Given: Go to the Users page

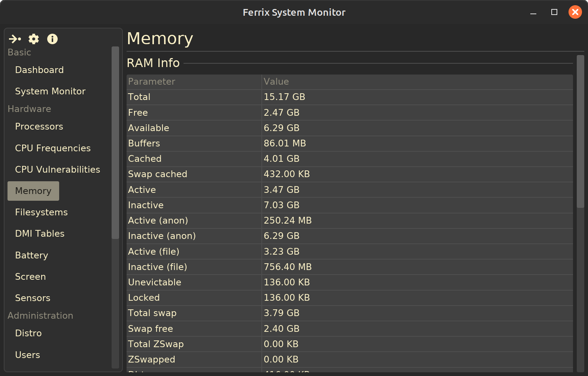Looking at the screenshot, I should pyautogui.click(x=27, y=355).
